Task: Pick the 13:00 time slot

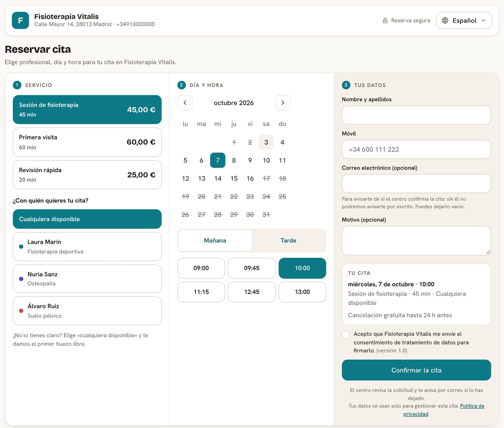Action: 302,292
